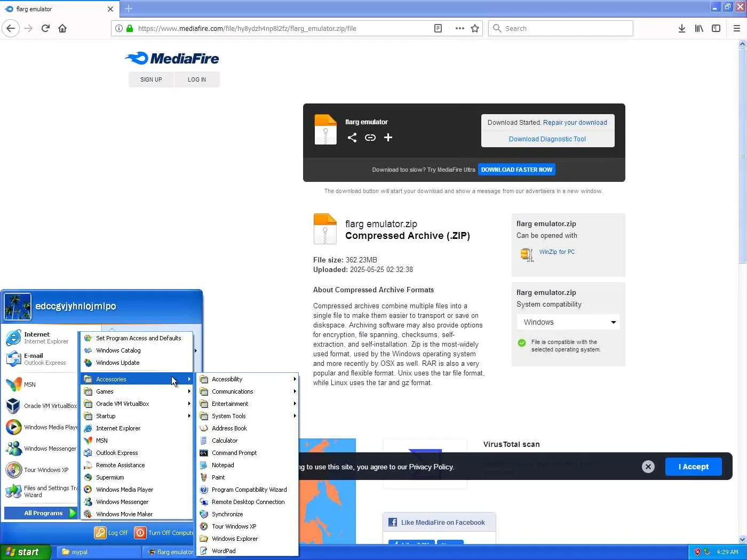
Task: Open the browser home page
Action: click(62, 28)
